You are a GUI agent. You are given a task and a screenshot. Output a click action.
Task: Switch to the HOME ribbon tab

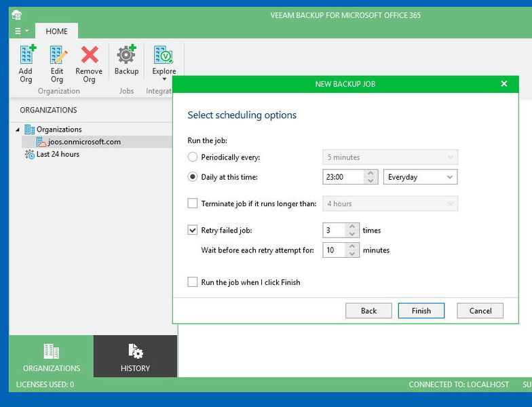[57, 31]
